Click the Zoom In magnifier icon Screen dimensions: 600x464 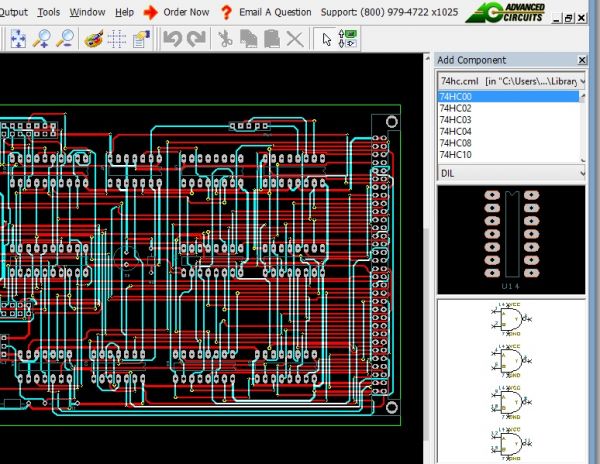43,39
